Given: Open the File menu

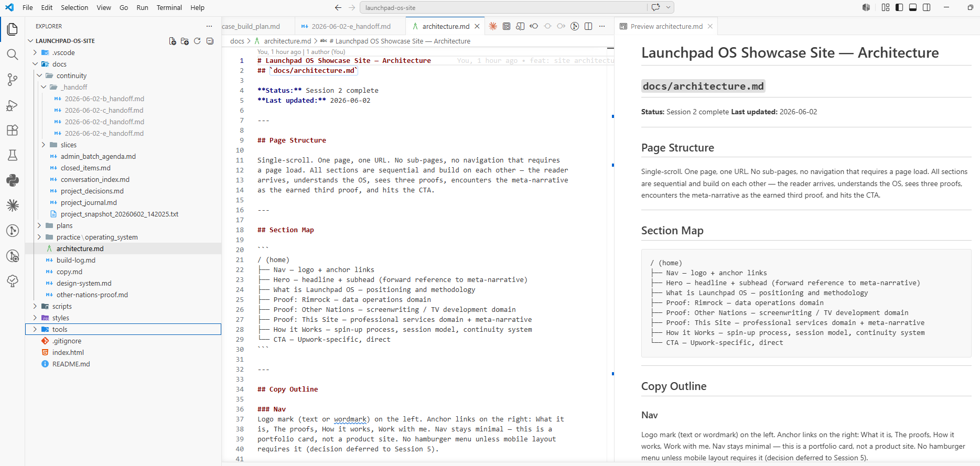Looking at the screenshot, I should [x=28, y=7].
